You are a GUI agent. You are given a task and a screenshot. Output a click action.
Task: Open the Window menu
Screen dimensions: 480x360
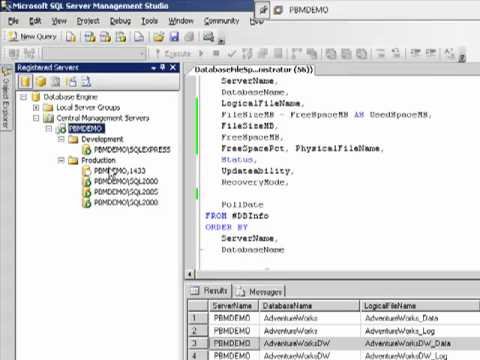coord(181,21)
